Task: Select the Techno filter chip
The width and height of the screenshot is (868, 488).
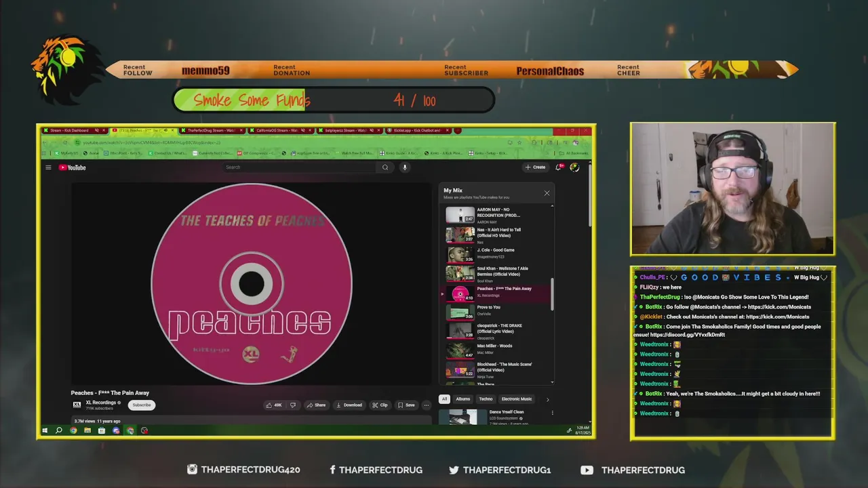Action: click(486, 399)
